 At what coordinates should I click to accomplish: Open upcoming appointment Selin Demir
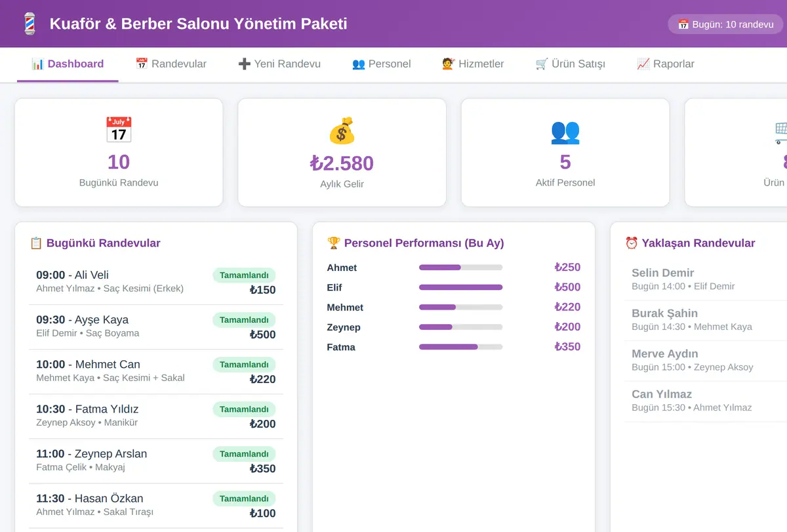[x=706, y=279]
